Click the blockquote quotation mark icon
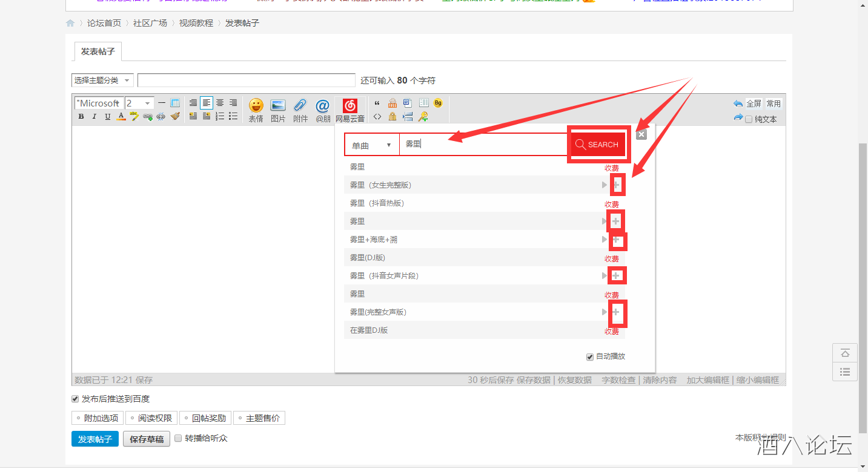This screenshot has width=868, height=472. [377, 103]
